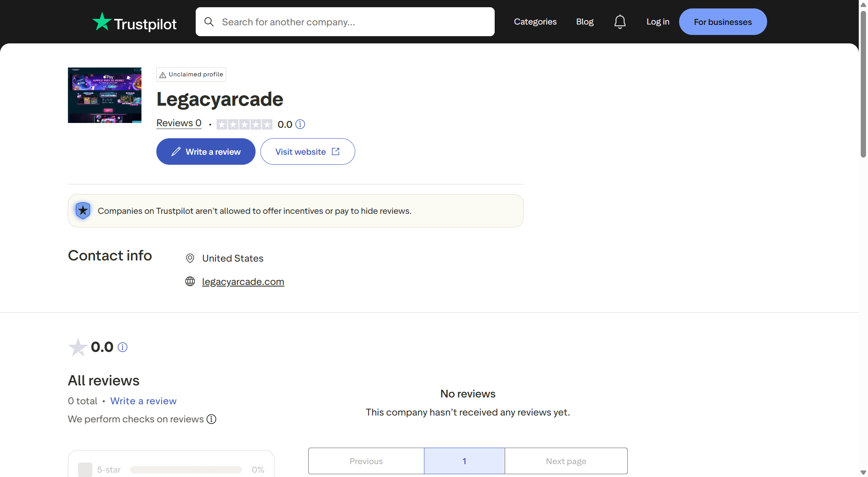Click the globe icon beside legacyarcade.com

190,281
